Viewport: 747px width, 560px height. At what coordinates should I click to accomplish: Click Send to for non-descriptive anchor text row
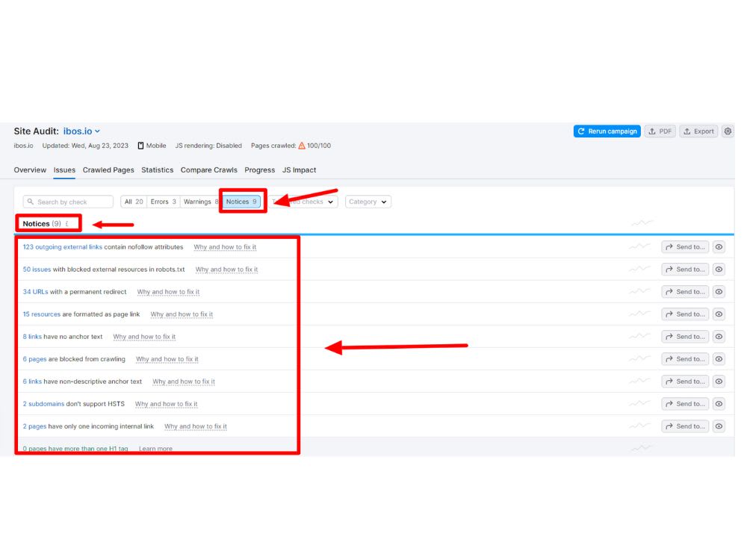(685, 381)
